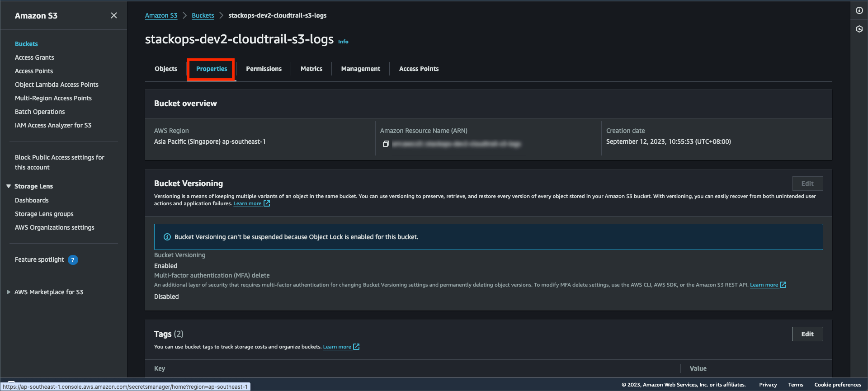Open Cookie preferences in the footer
This screenshot has width=868, height=391.
838,385
